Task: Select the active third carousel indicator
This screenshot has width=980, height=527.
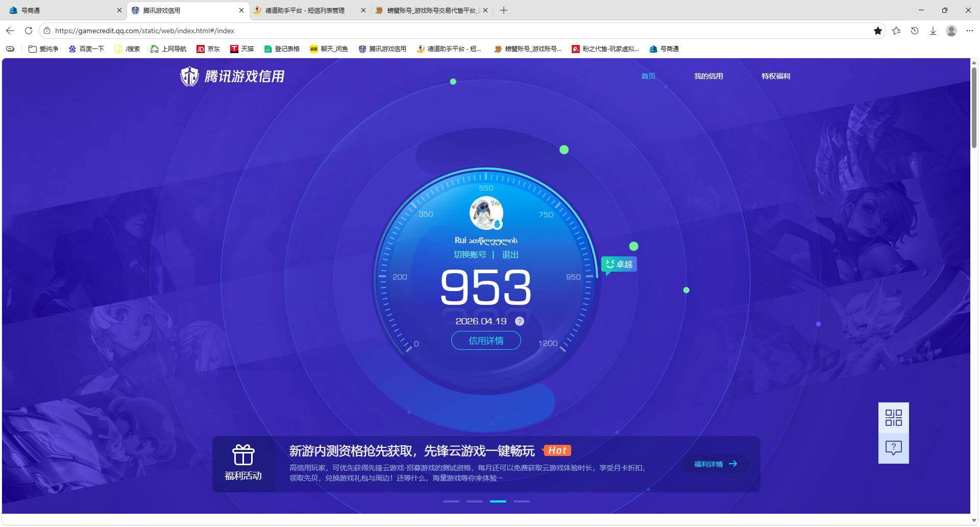Action: 498,501
